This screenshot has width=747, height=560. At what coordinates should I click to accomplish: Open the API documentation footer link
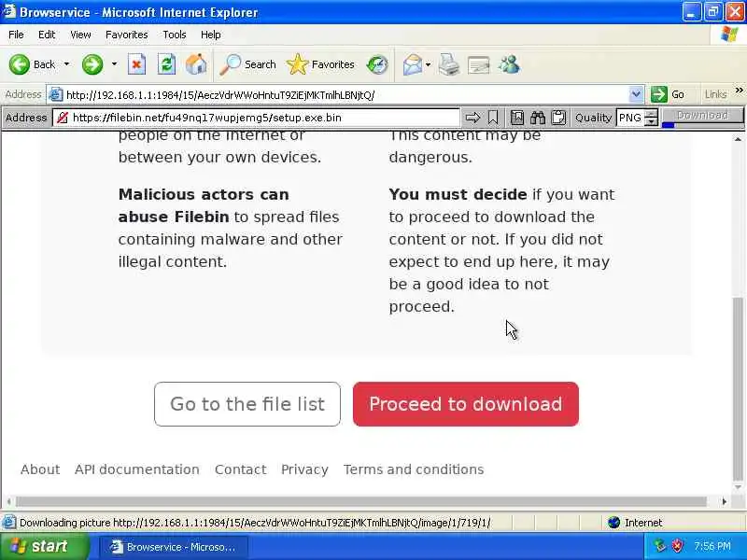pos(136,469)
